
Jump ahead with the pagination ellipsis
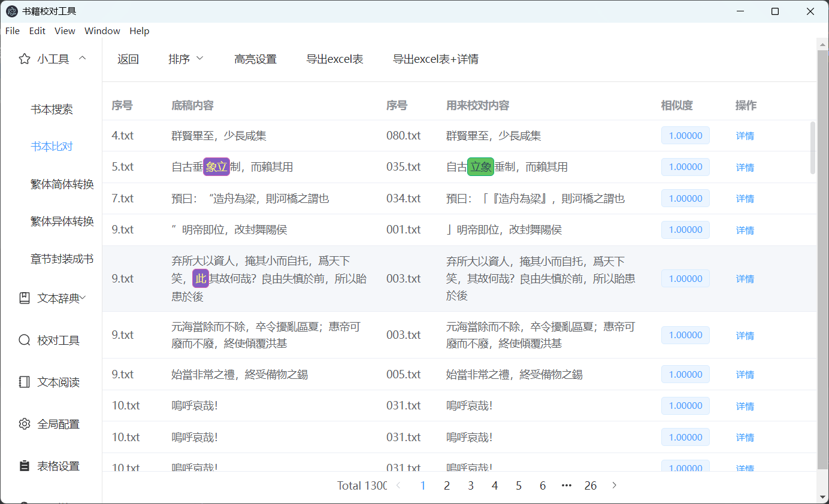(567, 485)
